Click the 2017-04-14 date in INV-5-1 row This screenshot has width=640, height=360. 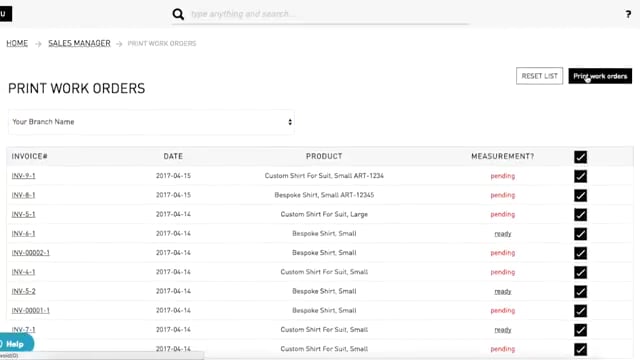tap(173, 214)
